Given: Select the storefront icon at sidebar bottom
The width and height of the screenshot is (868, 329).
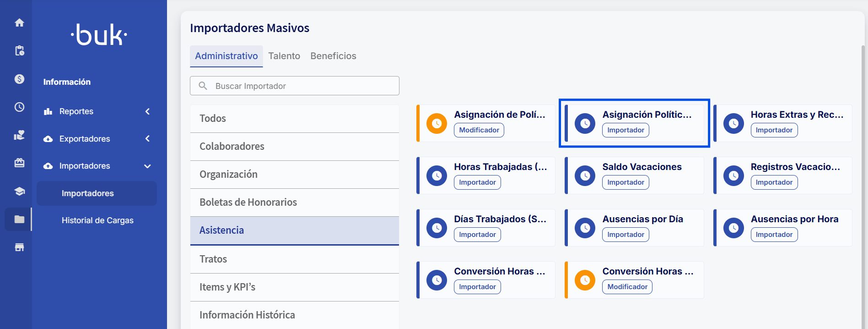Looking at the screenshot, I should point(19,247).
